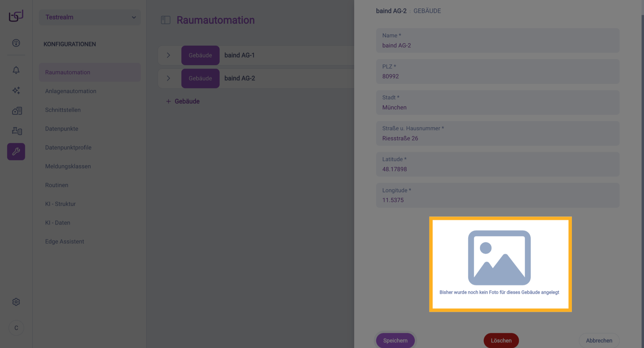Open the dashboard gauge icon in sidebar
This screenshot has width=644, height=348.
point(16,43)
